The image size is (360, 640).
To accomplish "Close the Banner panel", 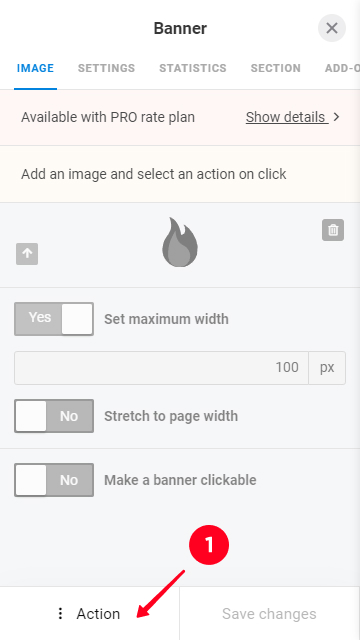I will 332,28.
